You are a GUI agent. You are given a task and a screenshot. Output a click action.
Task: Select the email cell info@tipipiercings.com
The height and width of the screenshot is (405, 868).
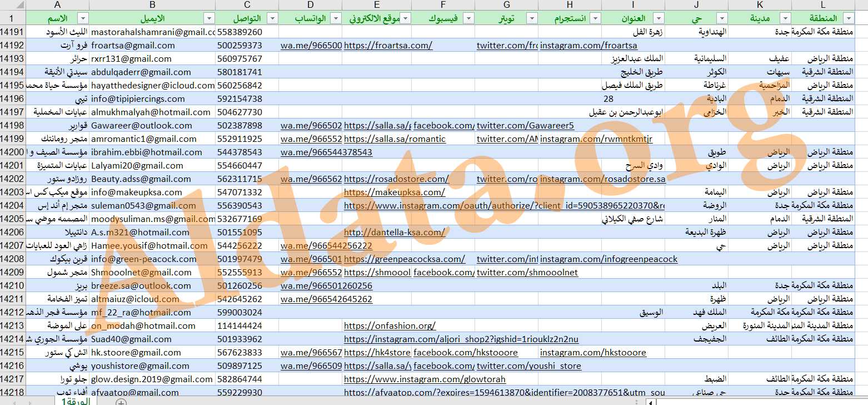153,98
